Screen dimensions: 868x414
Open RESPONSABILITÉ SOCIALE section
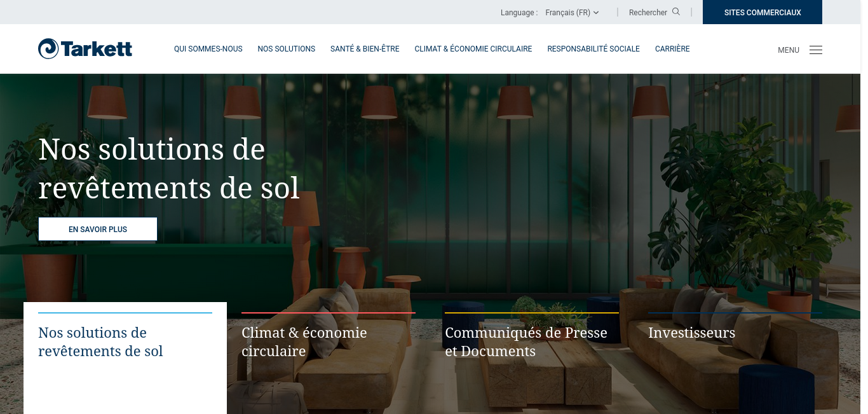click(593, 49)
